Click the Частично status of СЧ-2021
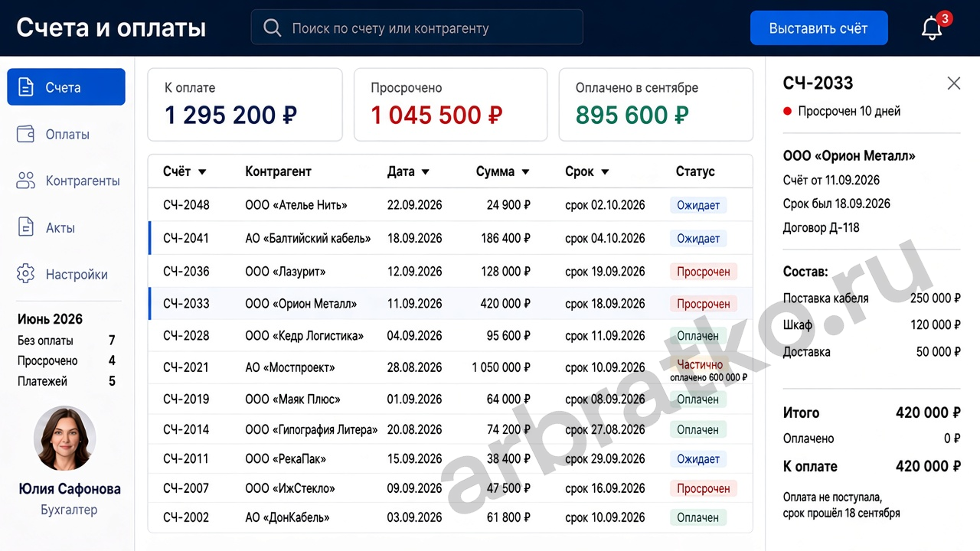Screen dimensions: 980x551 (x=701, y=365)
